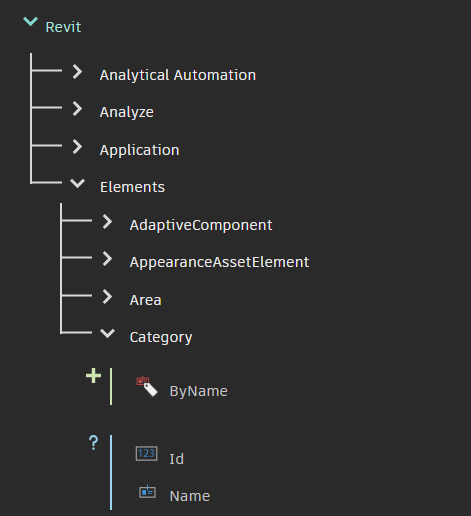Expand the Analyze chevron
This screenshot has width=471, height=516.
77,109
